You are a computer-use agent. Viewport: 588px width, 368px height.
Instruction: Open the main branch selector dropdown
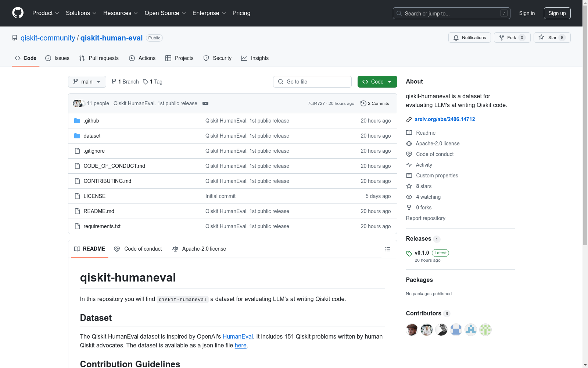(x=87, y=82)
